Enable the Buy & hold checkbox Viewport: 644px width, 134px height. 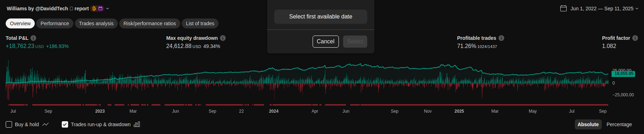[9, 124]
